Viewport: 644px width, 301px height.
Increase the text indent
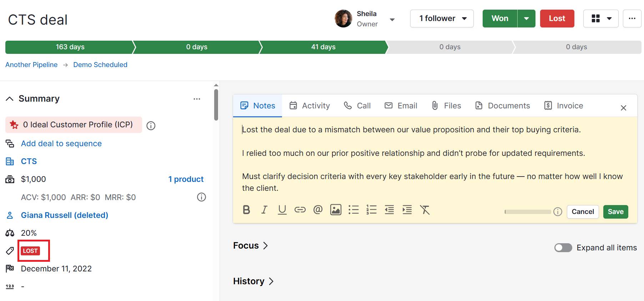(407, 210)
